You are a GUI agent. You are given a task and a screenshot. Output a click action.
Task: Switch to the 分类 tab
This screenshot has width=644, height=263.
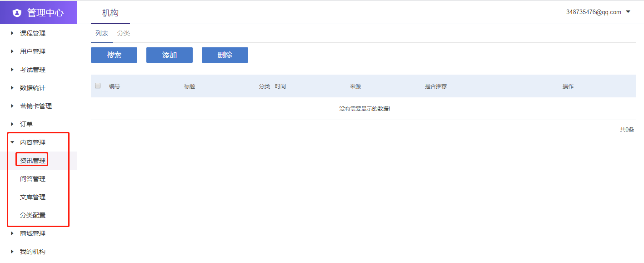point(124,33)
